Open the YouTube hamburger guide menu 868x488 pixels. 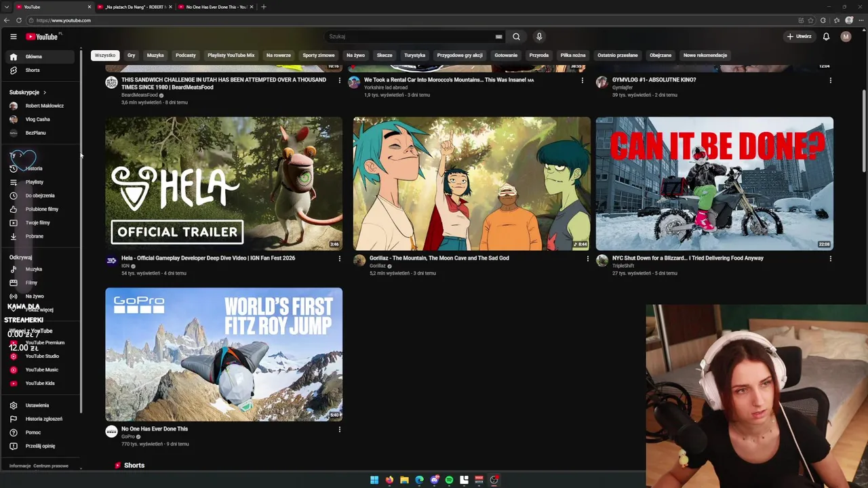[x=13, y=37]
